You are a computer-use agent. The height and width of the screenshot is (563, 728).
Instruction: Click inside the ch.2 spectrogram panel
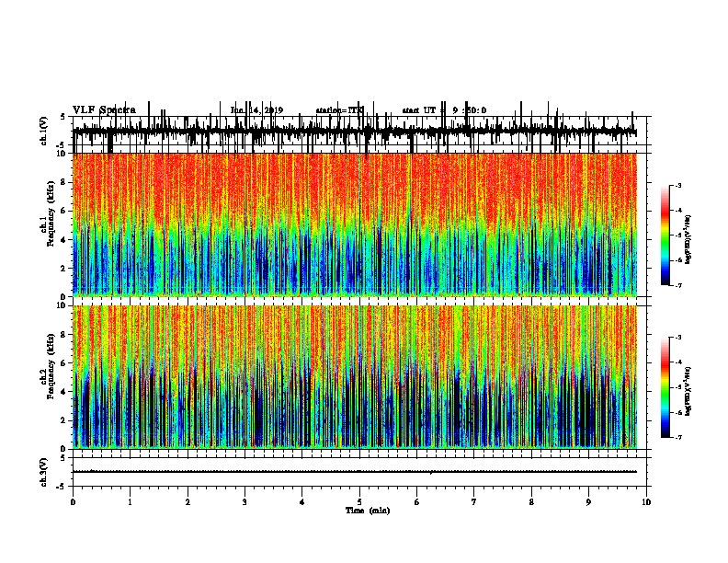354,377
